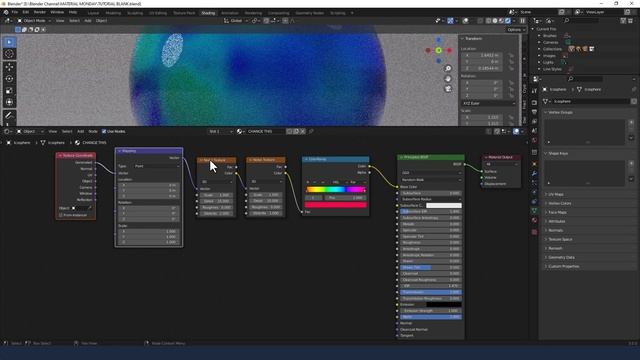
Task: Expand the Brushes entry in the outliner
Action: point(539,36)
